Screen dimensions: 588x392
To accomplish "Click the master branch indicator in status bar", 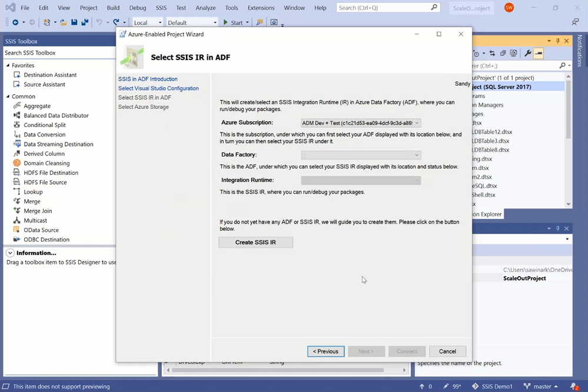I will [541, 386].
